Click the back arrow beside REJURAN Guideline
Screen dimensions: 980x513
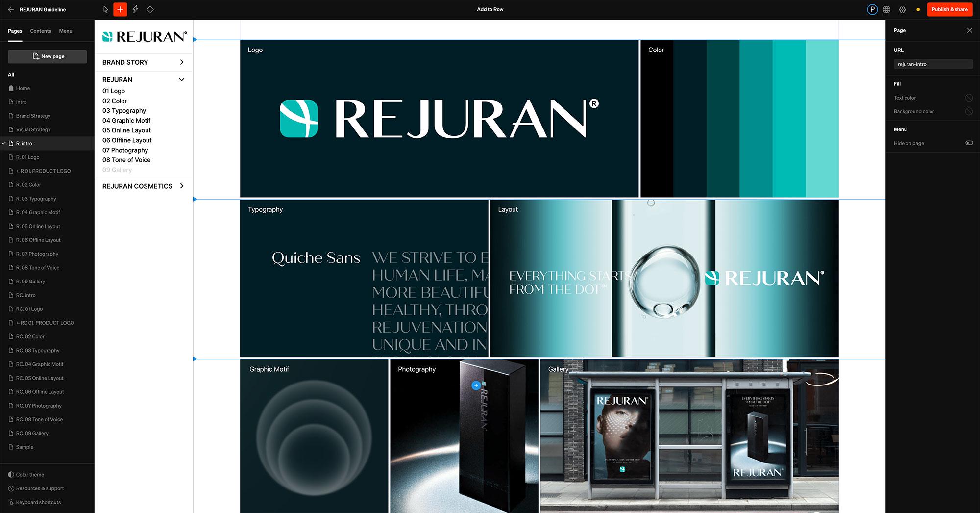click(x=10, y=9)
